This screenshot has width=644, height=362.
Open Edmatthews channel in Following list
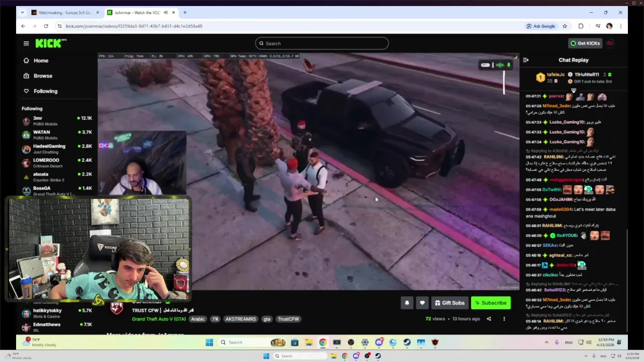point(57,326)
